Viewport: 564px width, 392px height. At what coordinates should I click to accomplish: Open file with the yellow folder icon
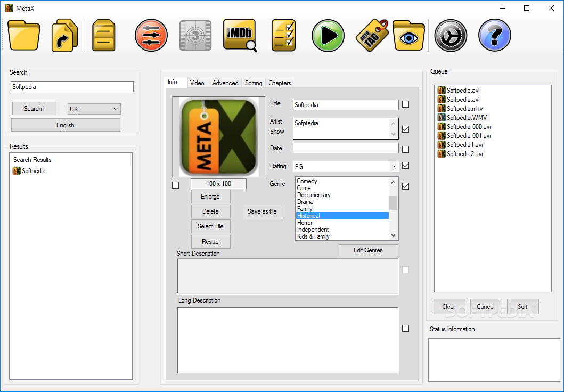(x=24, y=36)
